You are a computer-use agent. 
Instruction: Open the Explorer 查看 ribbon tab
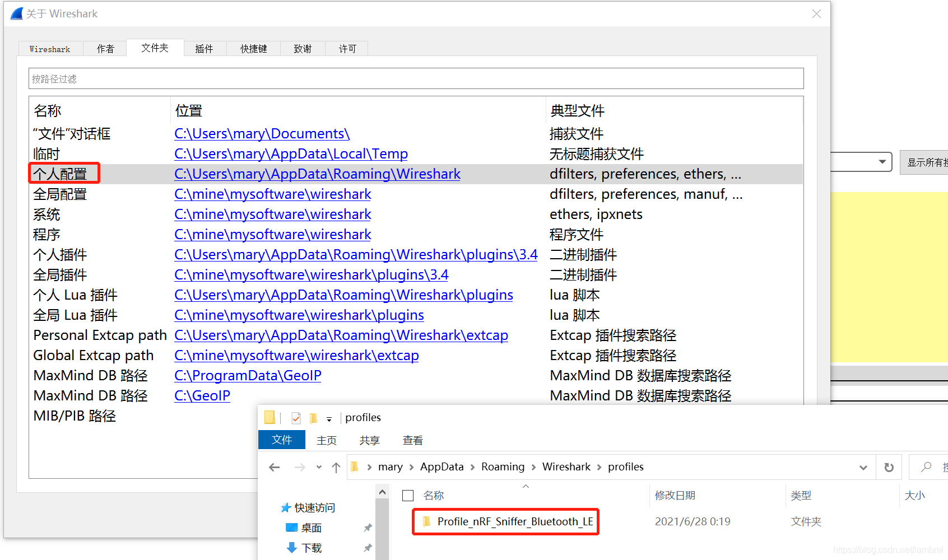[413, 440]
